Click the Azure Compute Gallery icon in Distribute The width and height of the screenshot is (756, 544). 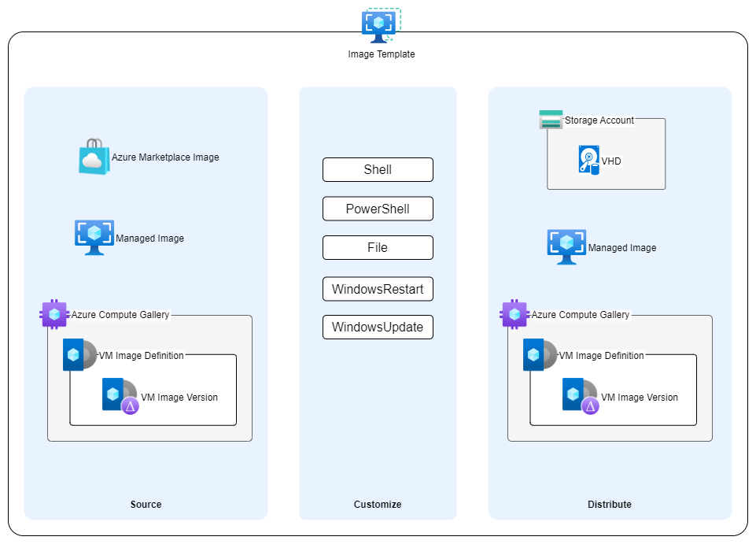pos(514,314)
